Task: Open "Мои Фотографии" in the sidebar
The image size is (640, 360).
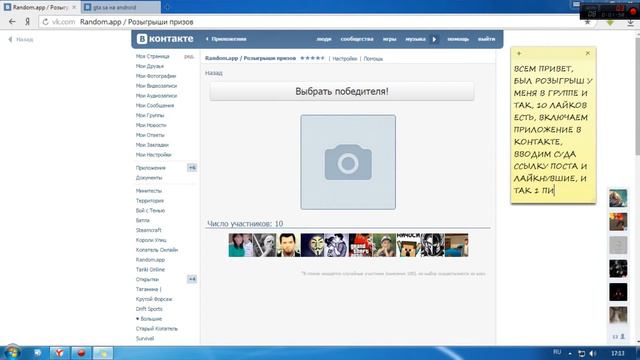Action: click(156, 76)
